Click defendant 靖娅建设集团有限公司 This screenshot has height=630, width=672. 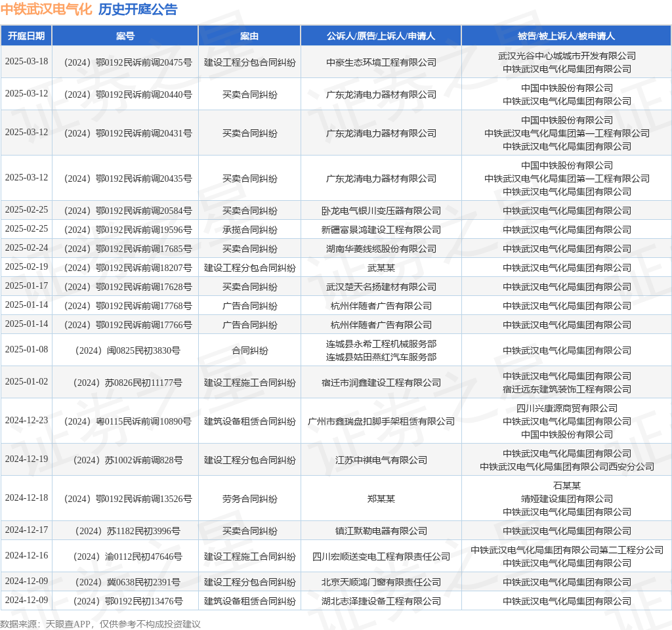(566, 499)
